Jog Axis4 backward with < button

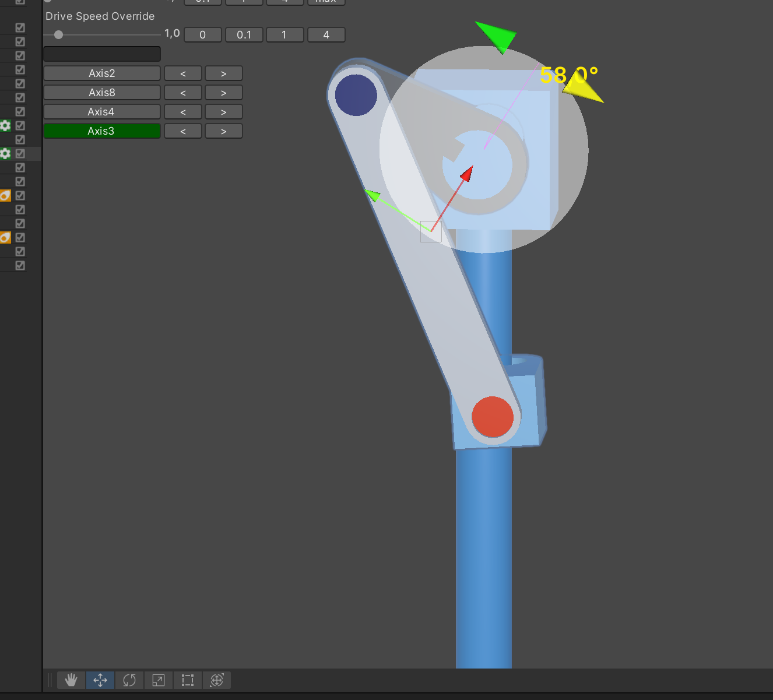(x=183, y=112)
